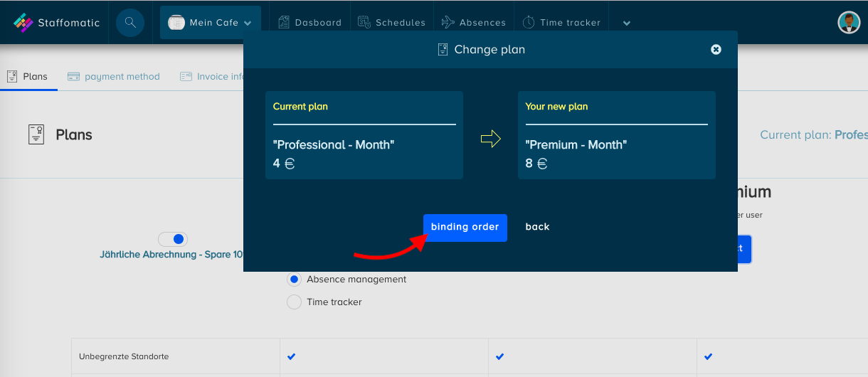Image resolution: width=868 pixels, height=377 pixels.
Task: Click the payment method card icon
Action: click(73, 76)
